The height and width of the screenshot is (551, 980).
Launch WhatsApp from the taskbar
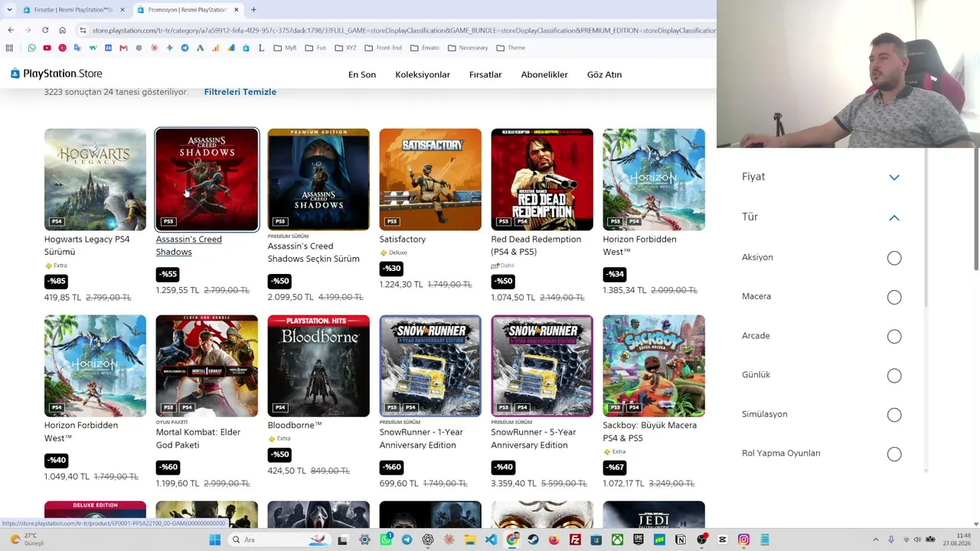(x=386, y=540)
